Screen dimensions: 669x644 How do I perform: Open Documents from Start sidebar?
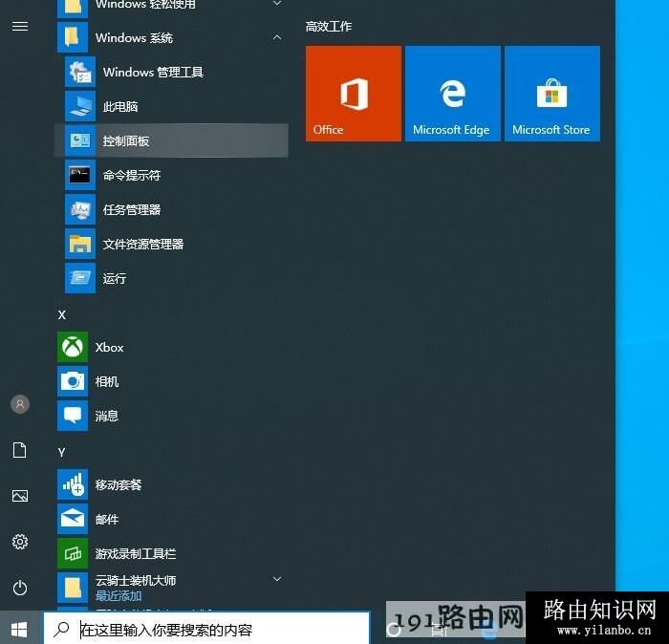(x=20, y=450)
